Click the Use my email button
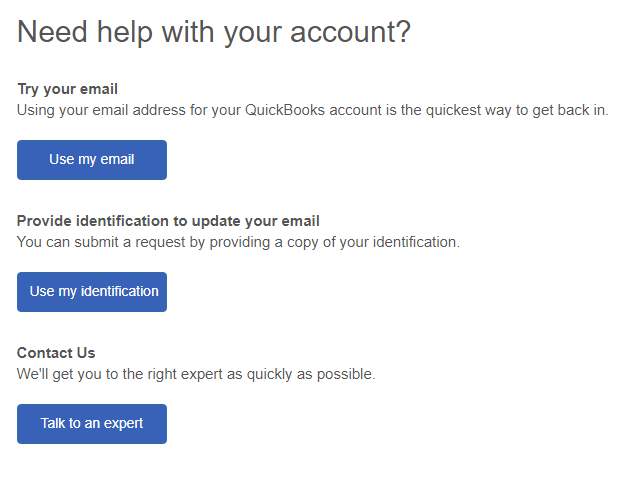The image size is (627, 477). coord(91,160)
